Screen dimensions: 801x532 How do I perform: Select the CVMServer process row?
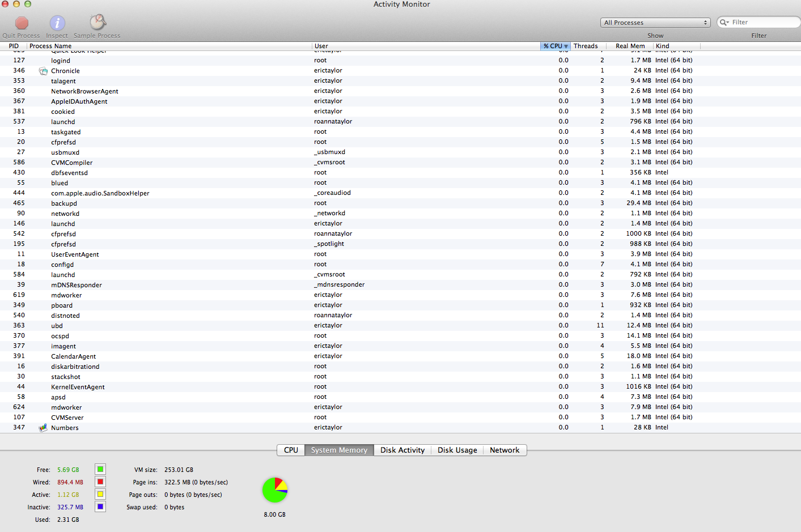(400, 418)
